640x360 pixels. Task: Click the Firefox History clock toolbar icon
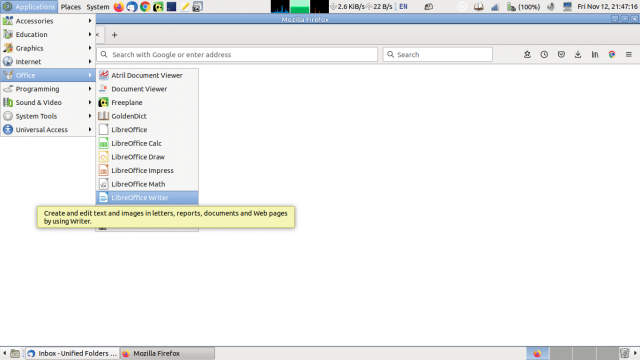[x=544, y=54]
